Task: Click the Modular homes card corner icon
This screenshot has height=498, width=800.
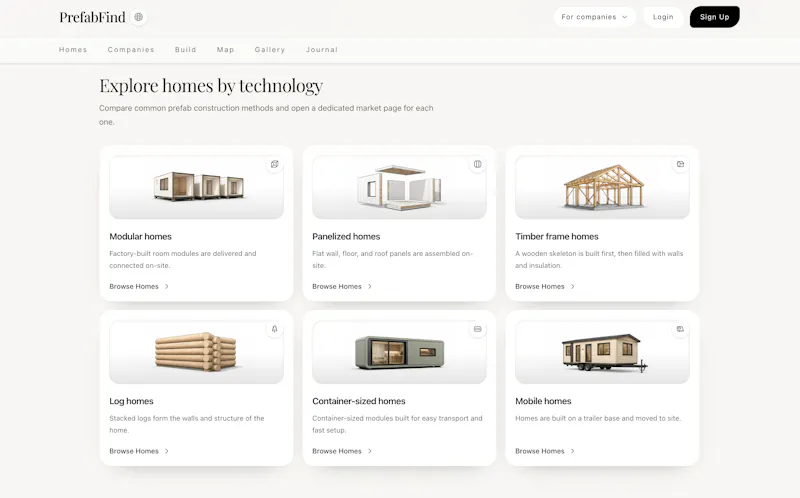Action: click(x=274, y=164)
